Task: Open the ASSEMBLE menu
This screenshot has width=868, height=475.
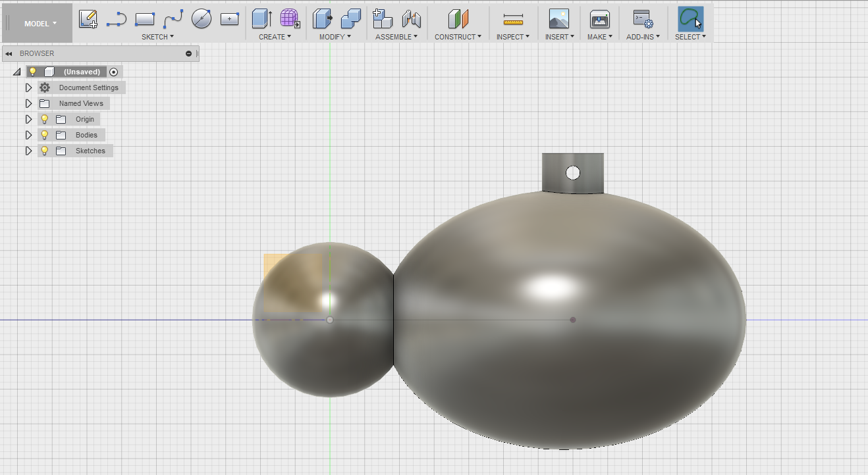Action: coord(396,37)
